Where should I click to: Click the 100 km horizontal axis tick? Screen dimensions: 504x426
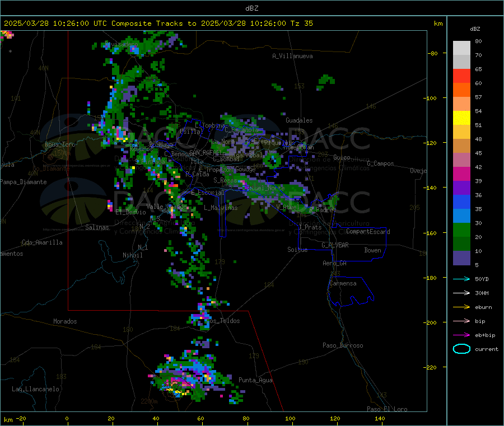(x=290, y=418)
